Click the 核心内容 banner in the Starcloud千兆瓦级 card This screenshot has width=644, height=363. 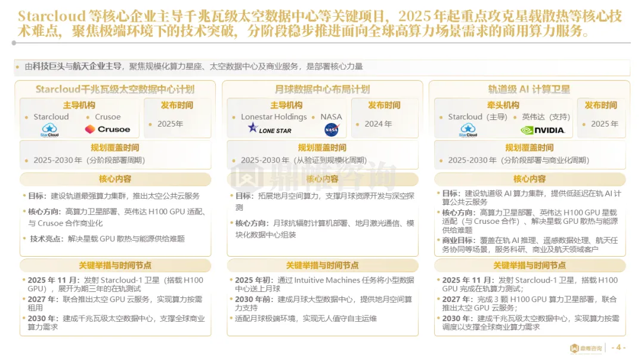[x=116, y=179]
